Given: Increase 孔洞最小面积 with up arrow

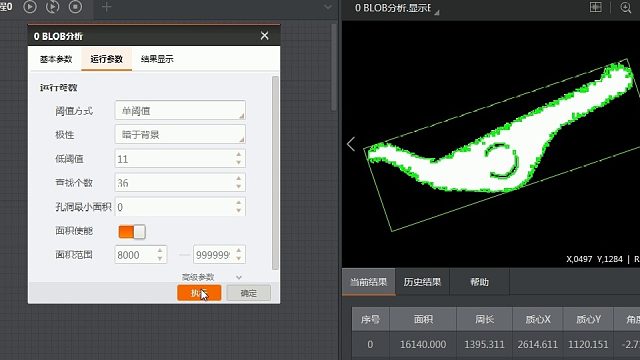Looking at the screenshot, I should tap(239, 202).
